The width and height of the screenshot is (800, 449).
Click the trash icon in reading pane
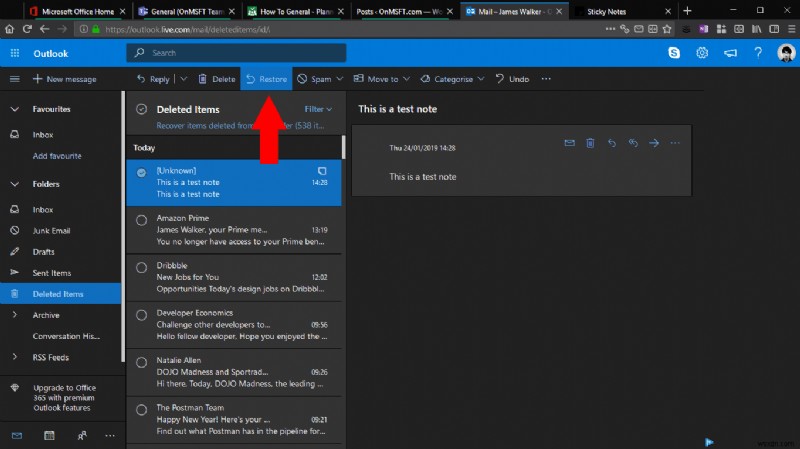(590, 143)
